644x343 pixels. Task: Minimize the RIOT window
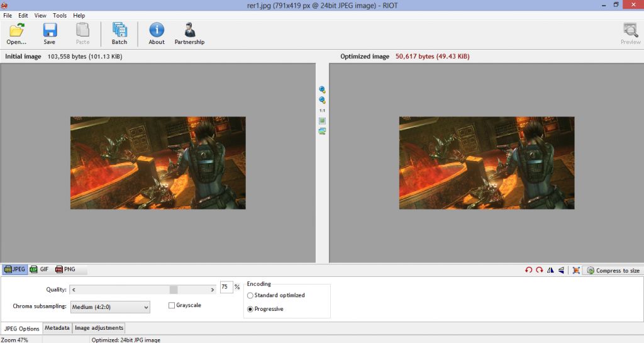click(x=604, y=5)
